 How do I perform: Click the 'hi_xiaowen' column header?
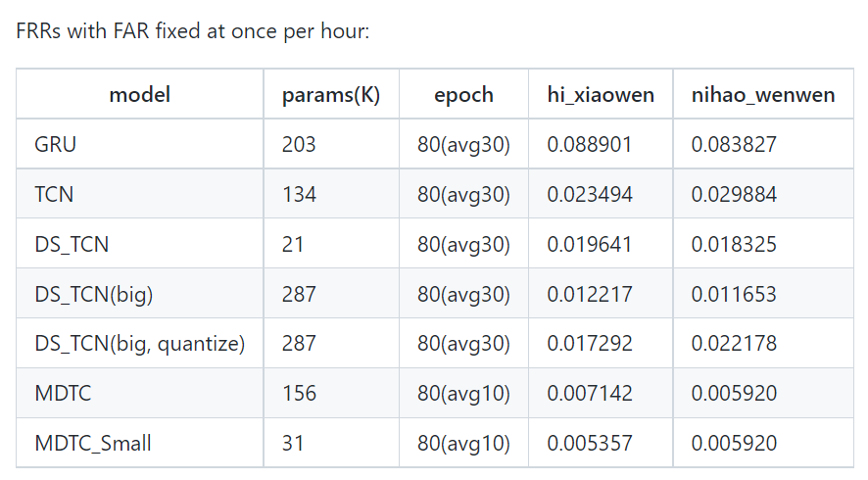(601, 95)
